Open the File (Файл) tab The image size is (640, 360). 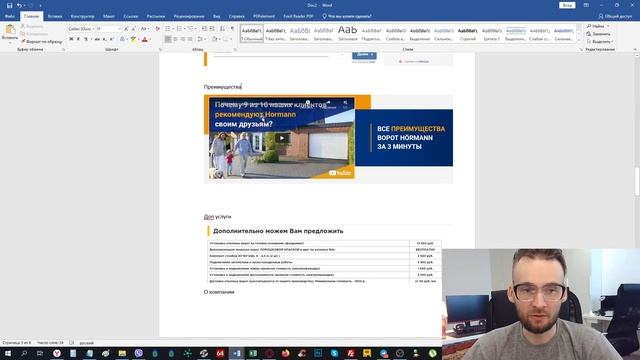10,16
